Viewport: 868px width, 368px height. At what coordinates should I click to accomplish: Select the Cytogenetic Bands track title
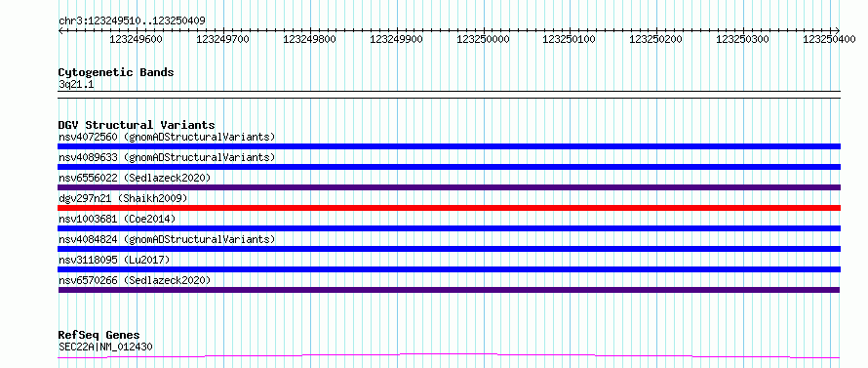point(116,72)
